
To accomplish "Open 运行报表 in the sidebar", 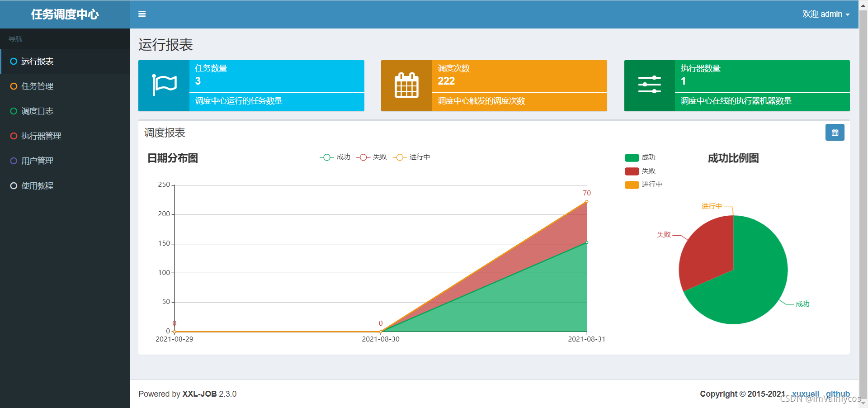I will pyautogui.click(x=65, y=62).
